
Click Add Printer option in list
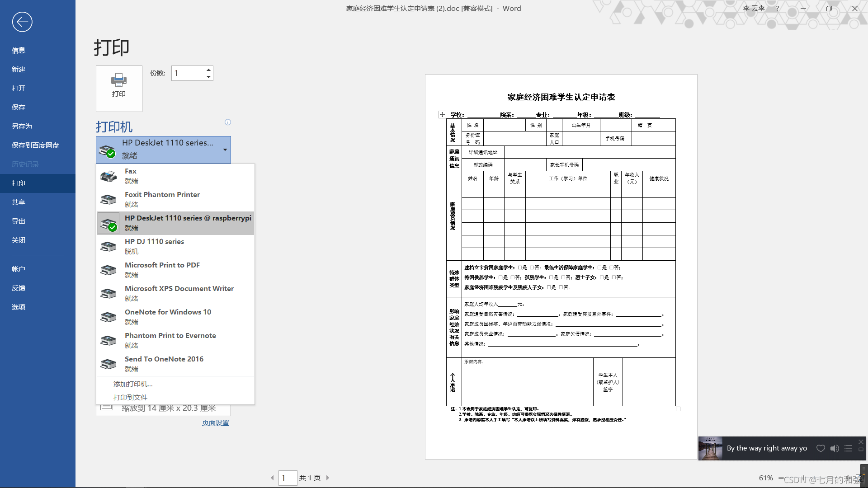pos(133,384)
